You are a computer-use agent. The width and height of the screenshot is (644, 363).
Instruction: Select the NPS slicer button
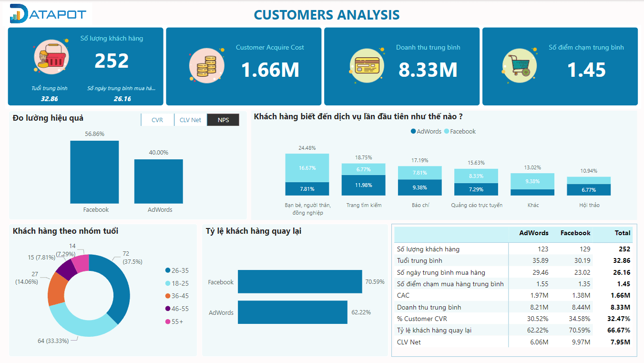pyautogui.click(x=223, y=120)
